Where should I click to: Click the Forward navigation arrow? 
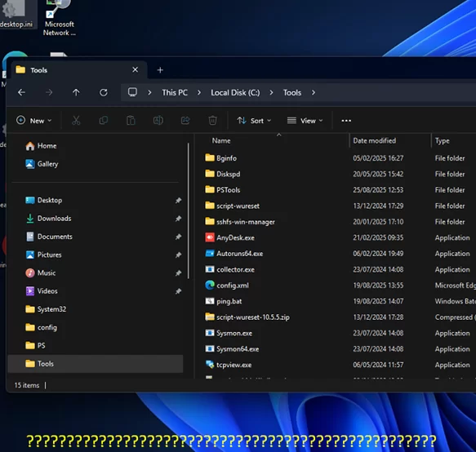tap(49, 92)
